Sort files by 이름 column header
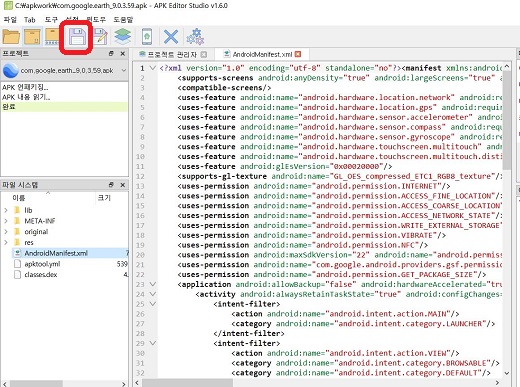Viewport: 520px width, 387px height. (19, 198)
